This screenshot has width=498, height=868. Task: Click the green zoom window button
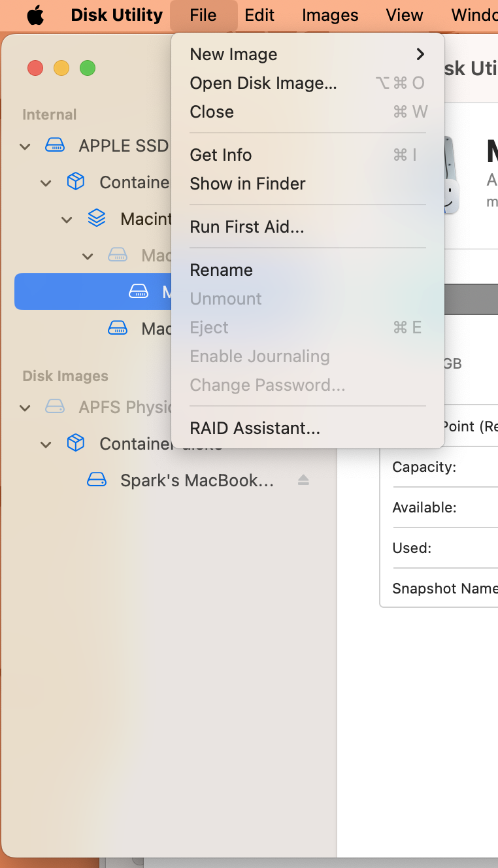88,68
